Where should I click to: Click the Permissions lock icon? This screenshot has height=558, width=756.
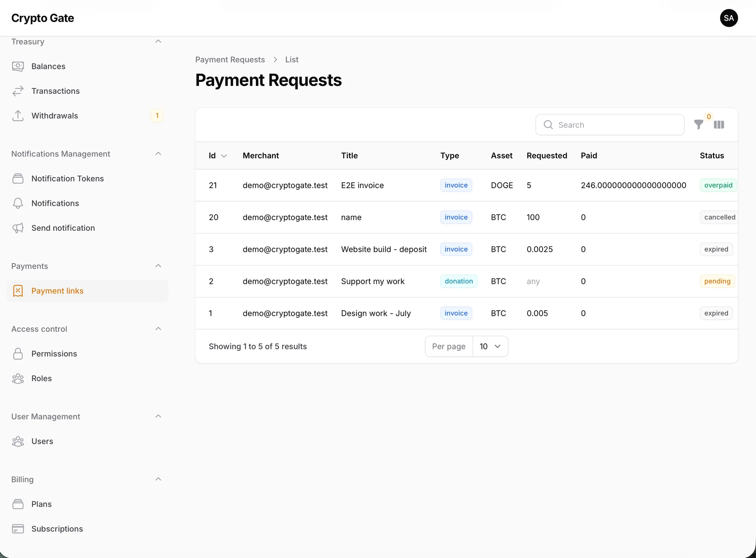pos(18,354)
